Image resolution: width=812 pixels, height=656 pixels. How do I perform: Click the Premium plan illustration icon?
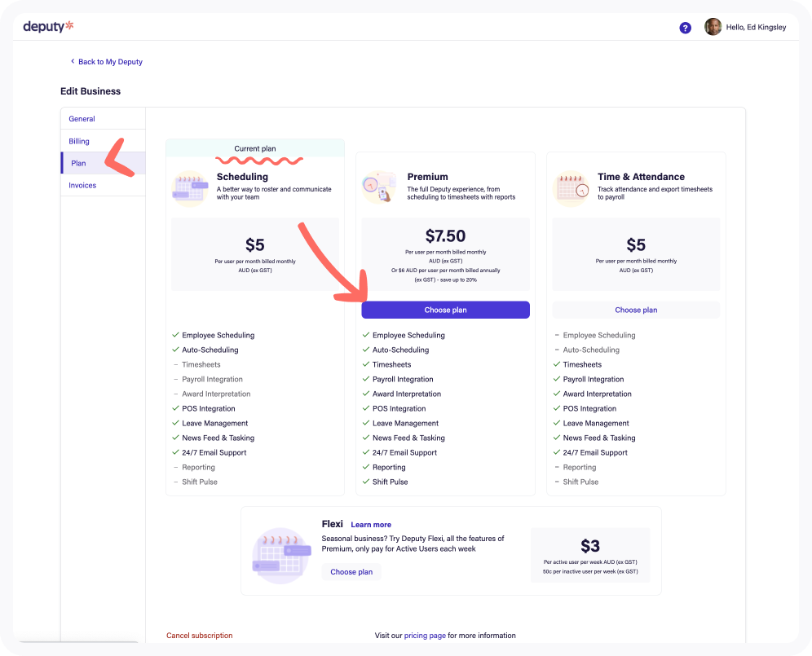click(x=380, y=187)
